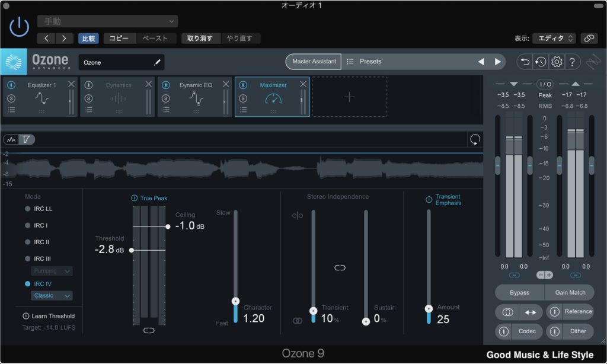Toggle Dynamics module power
Viewport: 607px width, 364px height.
88,85
